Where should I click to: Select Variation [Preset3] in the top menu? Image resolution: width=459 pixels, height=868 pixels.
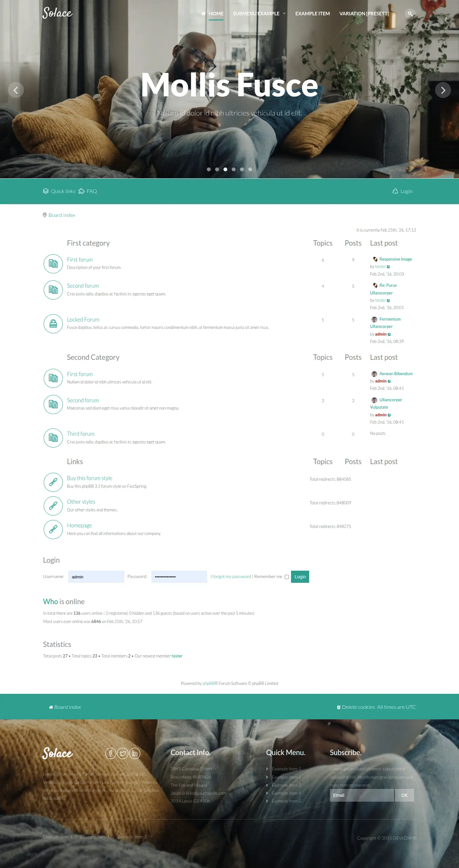364,14
